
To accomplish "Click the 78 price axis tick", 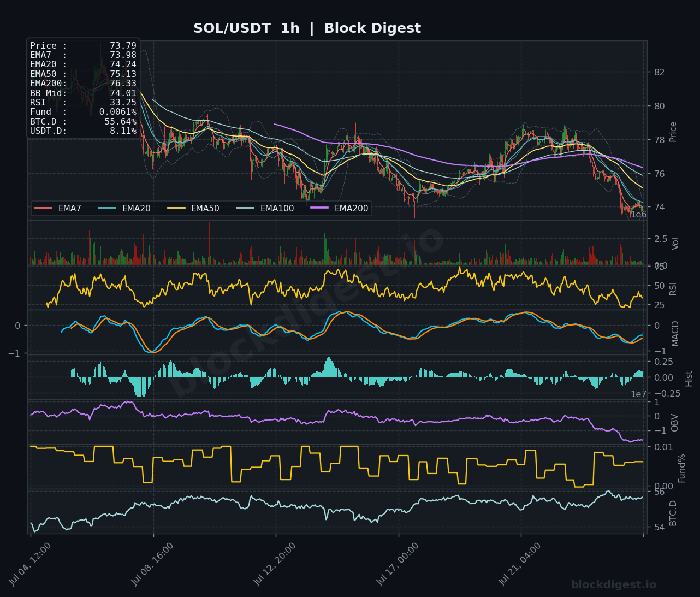I will pos(659,140).
